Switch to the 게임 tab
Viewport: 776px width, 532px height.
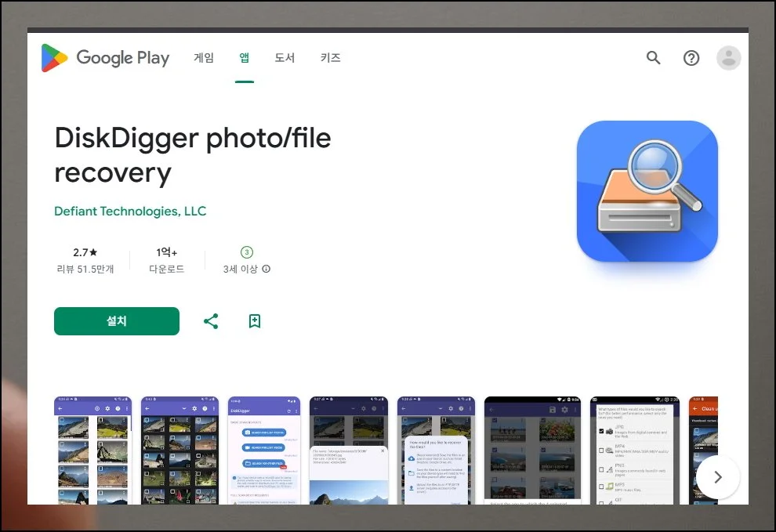click(204, 58)
